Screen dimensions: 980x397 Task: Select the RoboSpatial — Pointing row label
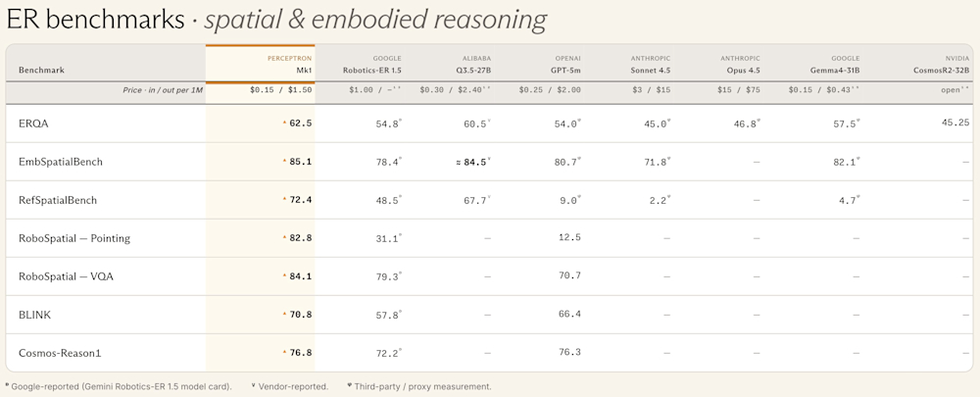pos(74,238)
